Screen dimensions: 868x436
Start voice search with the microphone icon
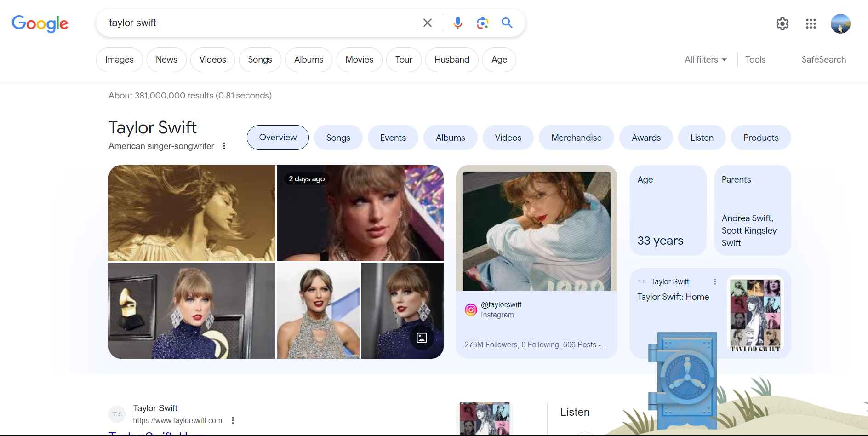457,23
